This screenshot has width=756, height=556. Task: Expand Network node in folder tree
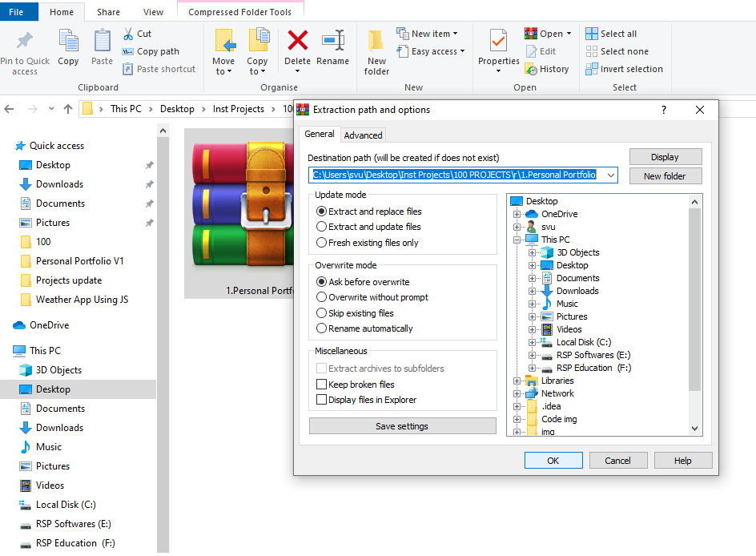517,393
